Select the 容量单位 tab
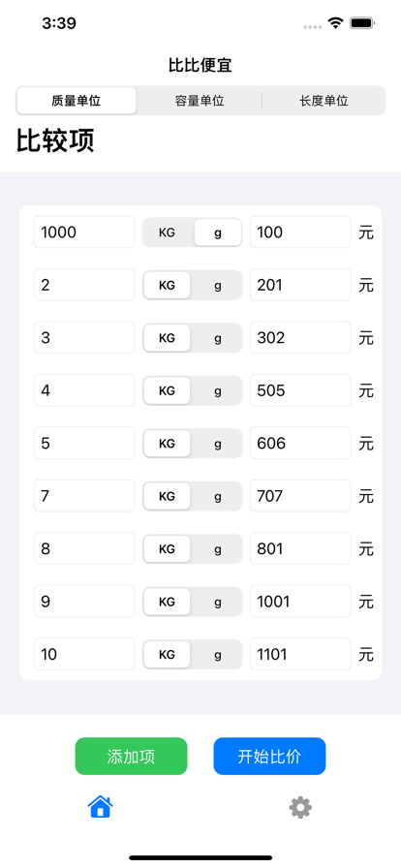The height and width of the screenshot is (868, 401). click(x=200, y=101)
